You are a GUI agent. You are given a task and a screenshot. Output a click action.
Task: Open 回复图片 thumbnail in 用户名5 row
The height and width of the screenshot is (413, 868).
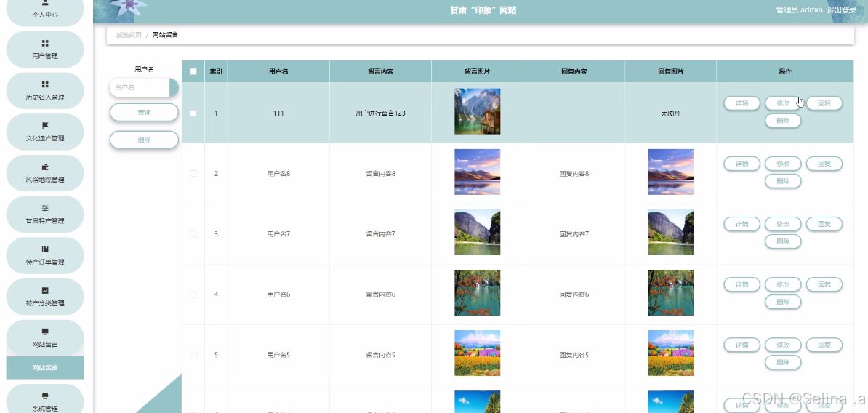point(671,353)
